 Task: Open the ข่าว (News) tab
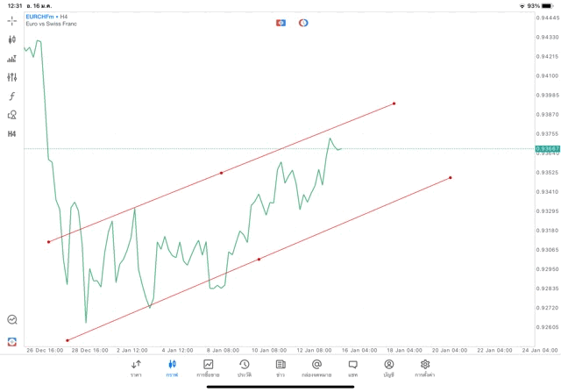280,368
